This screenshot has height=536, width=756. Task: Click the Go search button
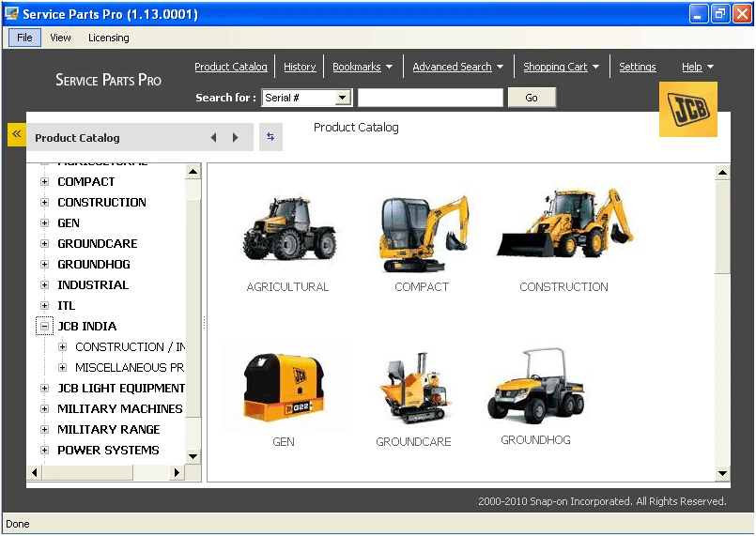point(532,98)
